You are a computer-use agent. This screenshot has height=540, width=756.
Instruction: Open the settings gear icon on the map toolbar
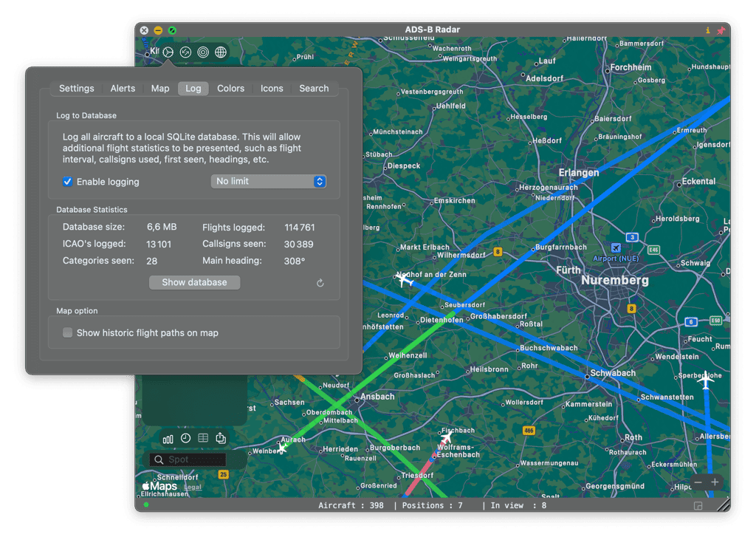168,52
